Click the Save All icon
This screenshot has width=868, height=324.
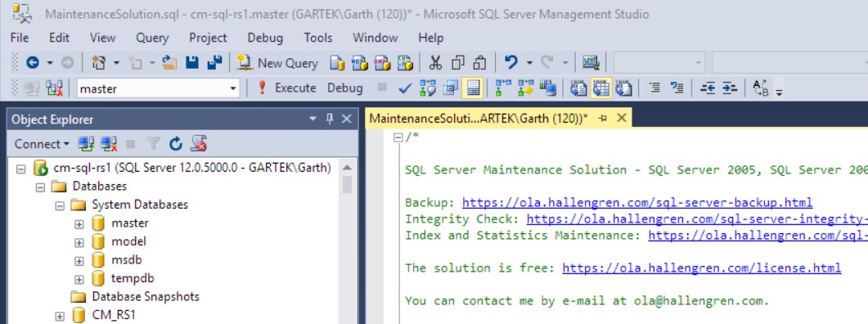pos(214,63)
